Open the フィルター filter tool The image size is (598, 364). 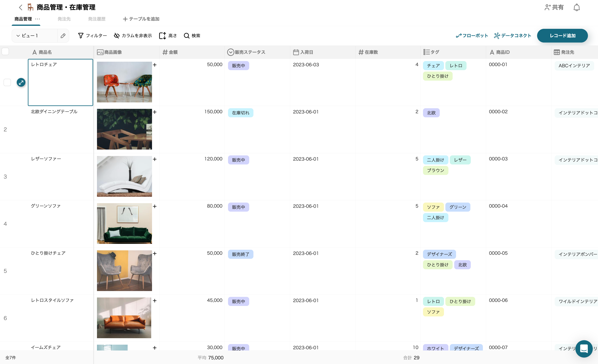93,36
